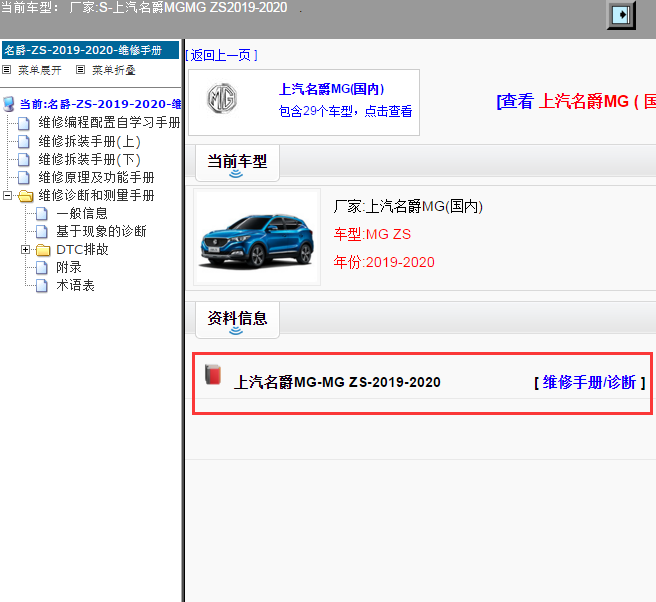
Task: Click the exit arrow icon in top bar
Action: [621, 15]
